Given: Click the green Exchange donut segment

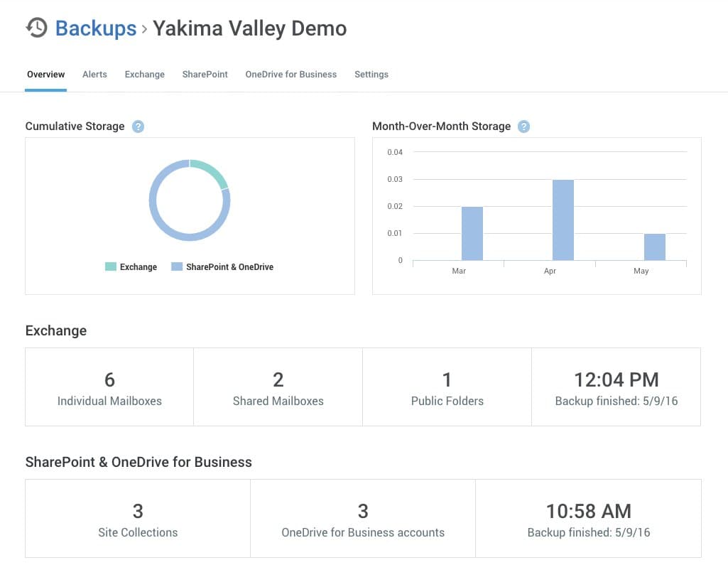Looking at the screenshot, I should pyautogui.click(x=212, y=171).
